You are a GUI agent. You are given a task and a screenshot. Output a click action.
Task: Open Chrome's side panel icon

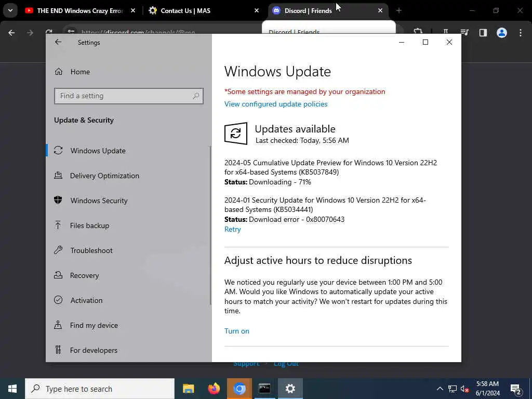click(x=483, y=33)
